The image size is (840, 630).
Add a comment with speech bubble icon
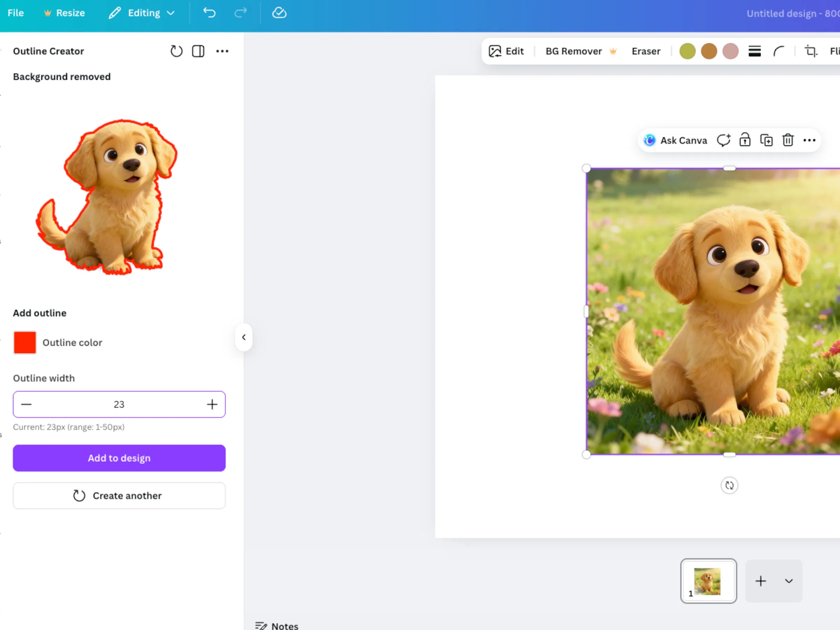tap(723, 140)
